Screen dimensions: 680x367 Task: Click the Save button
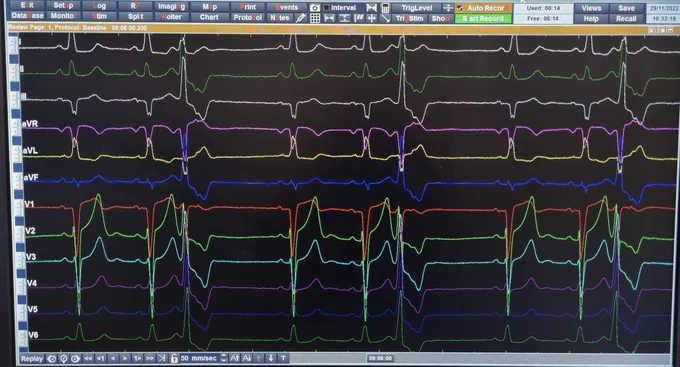[x=626, y=8]
